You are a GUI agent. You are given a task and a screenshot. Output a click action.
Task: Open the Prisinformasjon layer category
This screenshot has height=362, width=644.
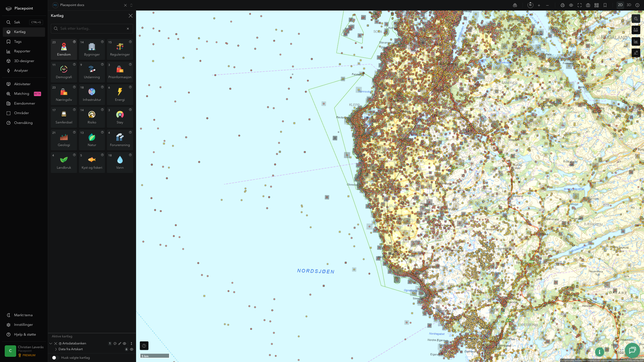pos(120,72)
